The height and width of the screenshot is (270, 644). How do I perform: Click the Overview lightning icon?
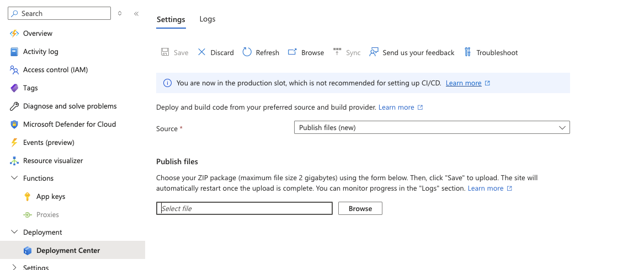click(x=14, y=33)
